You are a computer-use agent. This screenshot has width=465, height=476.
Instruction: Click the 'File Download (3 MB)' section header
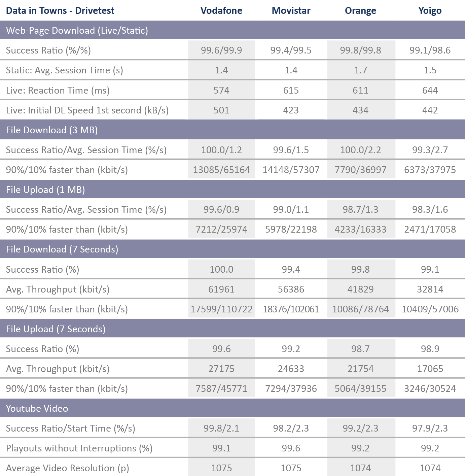click(232, 130)
